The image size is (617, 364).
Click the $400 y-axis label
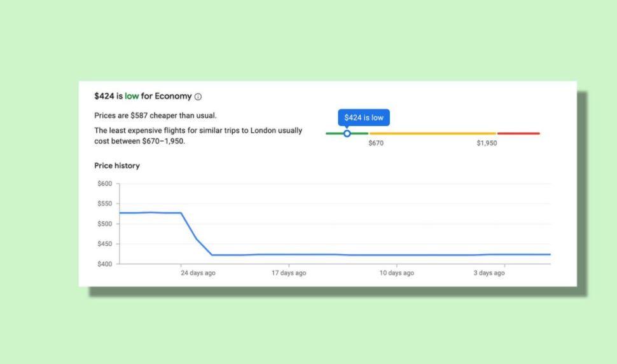tap(105, 264)
